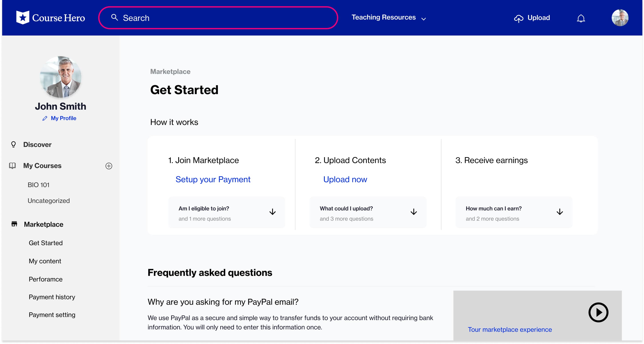Open BIO 101 course
Image resolution: width=644 pixels, height=344 pixels.
coord(38,185)
